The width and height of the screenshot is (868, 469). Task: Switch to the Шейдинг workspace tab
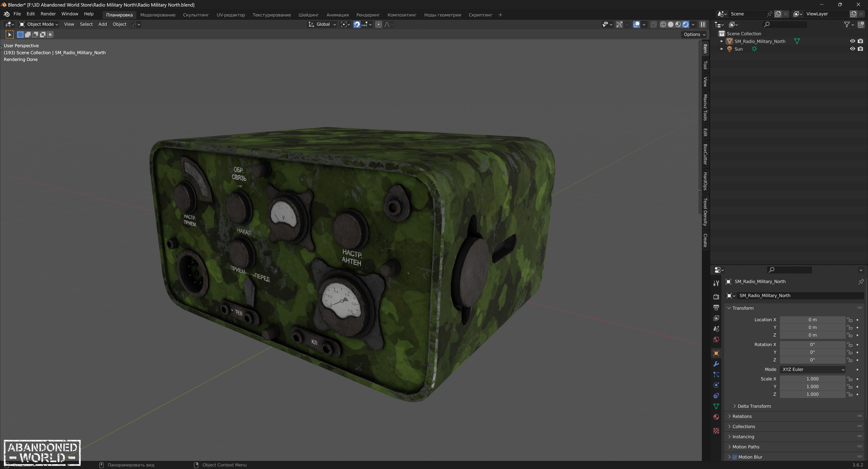(308, 15)
